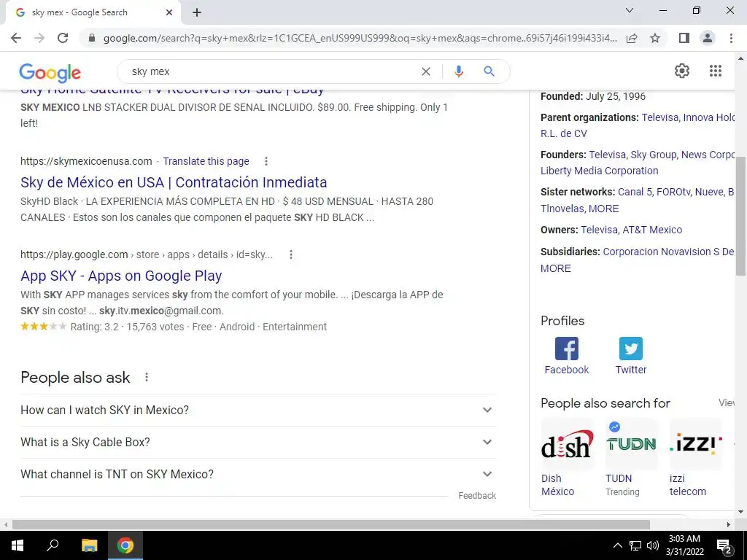Expand 'How can I watch SKY in Mexico?'
Screen dimensions: 747x560
tap(258, 410)
